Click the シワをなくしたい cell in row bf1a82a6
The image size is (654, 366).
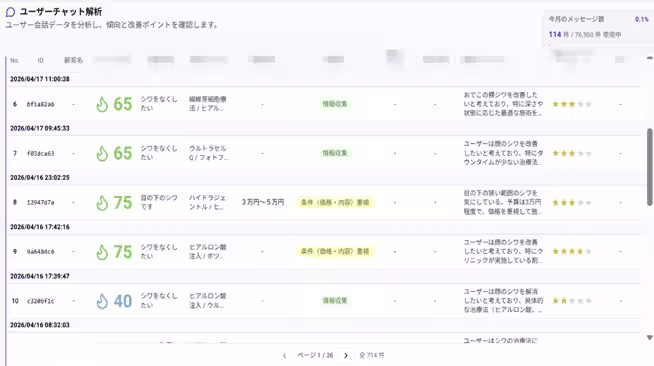coord(158,104)
